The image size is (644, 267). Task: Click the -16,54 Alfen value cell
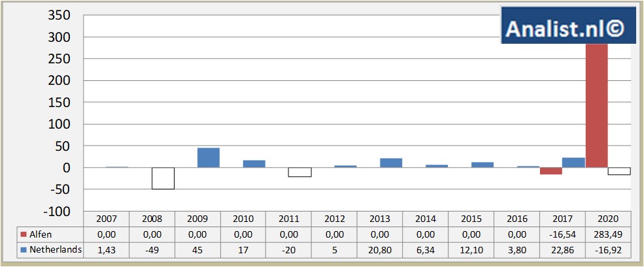(562, 233)
